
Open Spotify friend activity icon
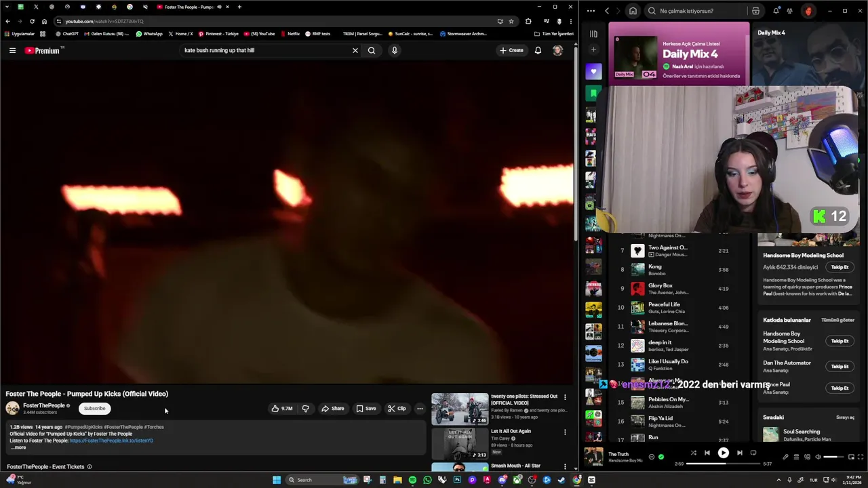[x=789, y=11]
